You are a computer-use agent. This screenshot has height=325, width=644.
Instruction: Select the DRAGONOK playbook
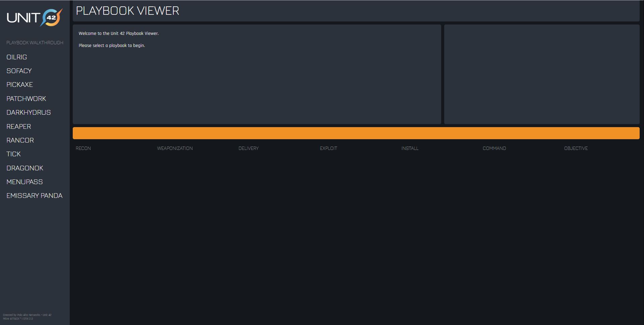(x=25, y=168)
